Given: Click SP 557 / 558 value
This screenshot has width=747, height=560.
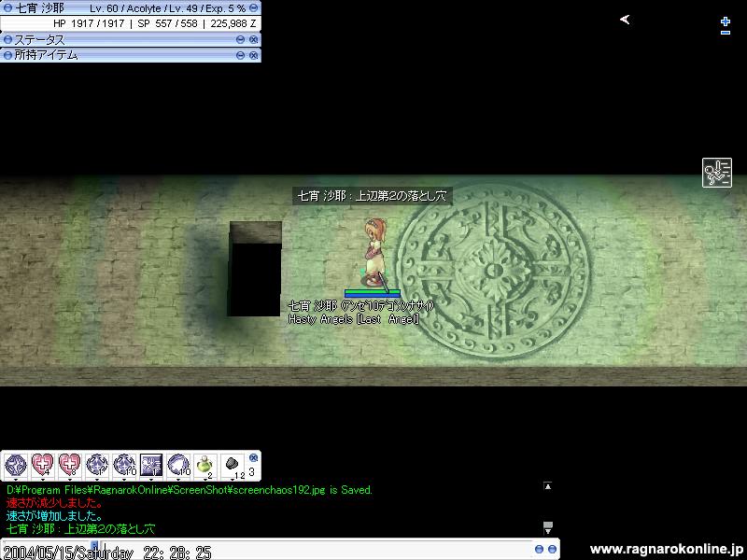Looking at the screenshot, I should coord(167,23).
